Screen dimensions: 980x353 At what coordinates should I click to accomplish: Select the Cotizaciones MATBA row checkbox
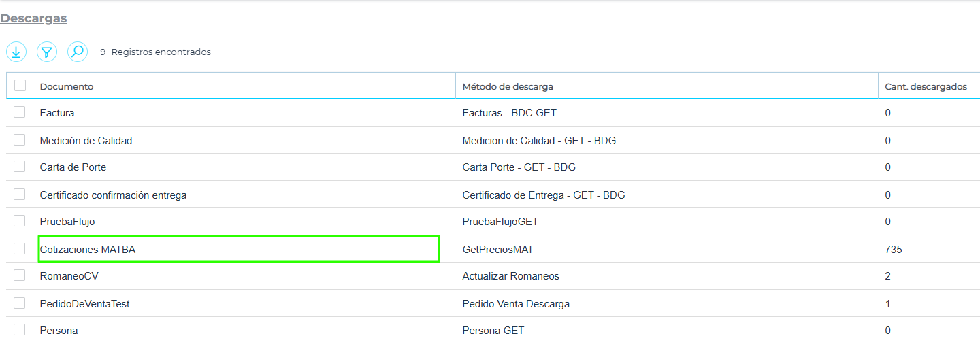click(20, 249)
